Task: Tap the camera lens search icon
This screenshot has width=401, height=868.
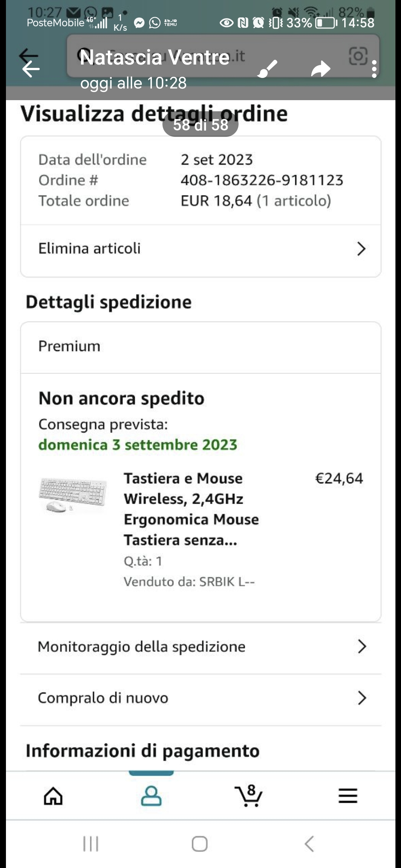Action: (358, 56)
